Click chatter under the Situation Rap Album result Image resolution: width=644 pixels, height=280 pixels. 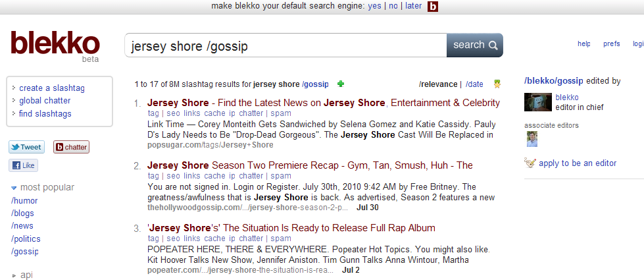pyautogui.click(x=251, y=238)
